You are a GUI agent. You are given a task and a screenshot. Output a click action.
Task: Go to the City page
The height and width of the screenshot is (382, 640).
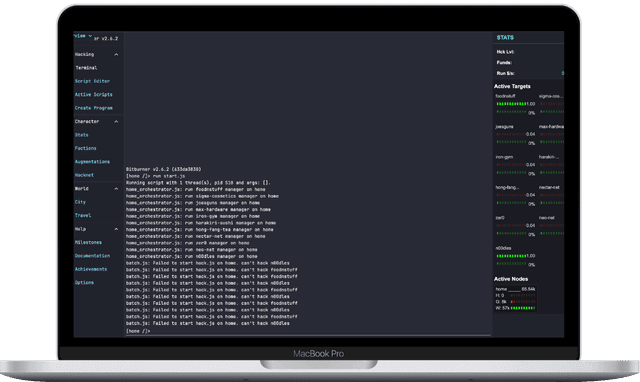80,202
